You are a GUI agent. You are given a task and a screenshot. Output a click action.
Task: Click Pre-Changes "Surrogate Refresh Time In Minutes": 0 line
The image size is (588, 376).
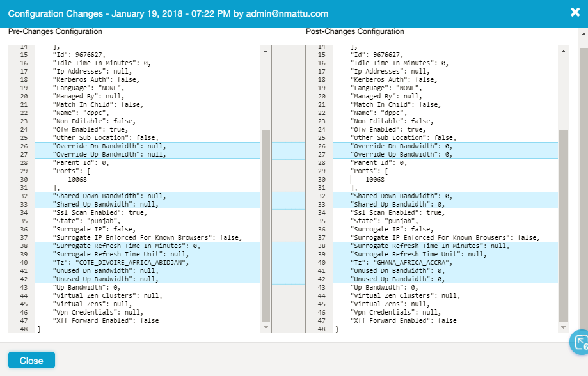click(x=127, y=246)
